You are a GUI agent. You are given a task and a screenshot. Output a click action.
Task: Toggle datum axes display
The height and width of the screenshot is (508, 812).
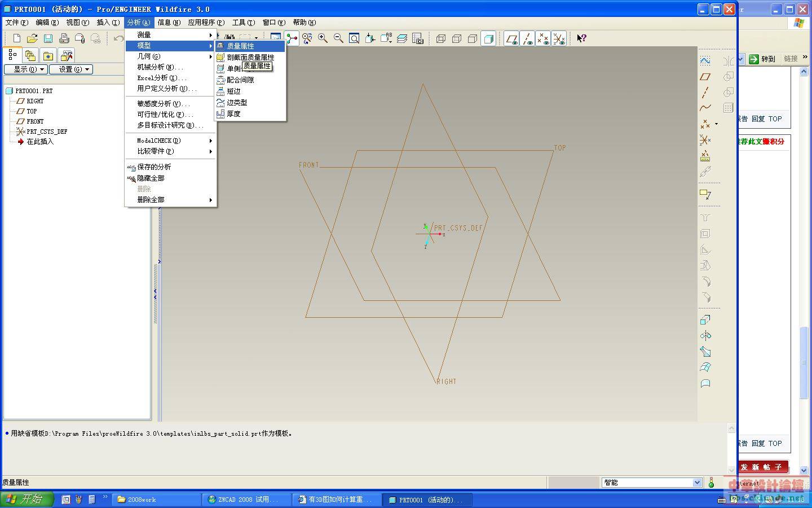527,38
